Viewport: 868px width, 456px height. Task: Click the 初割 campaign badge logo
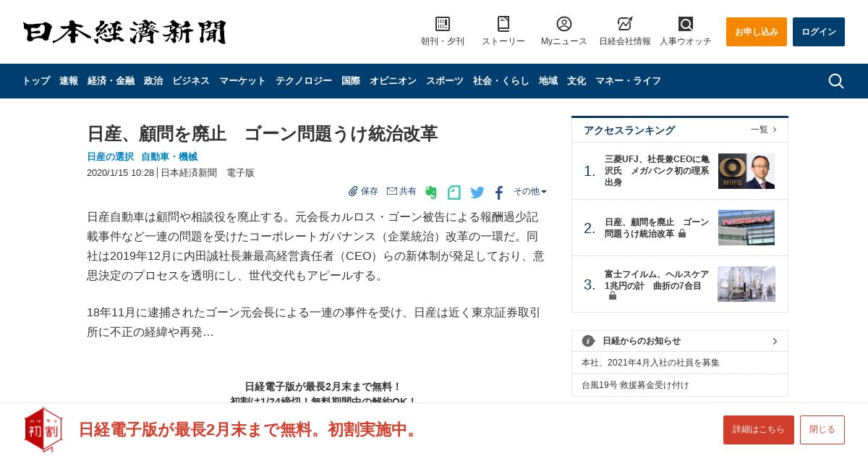[x=43, y=429]
